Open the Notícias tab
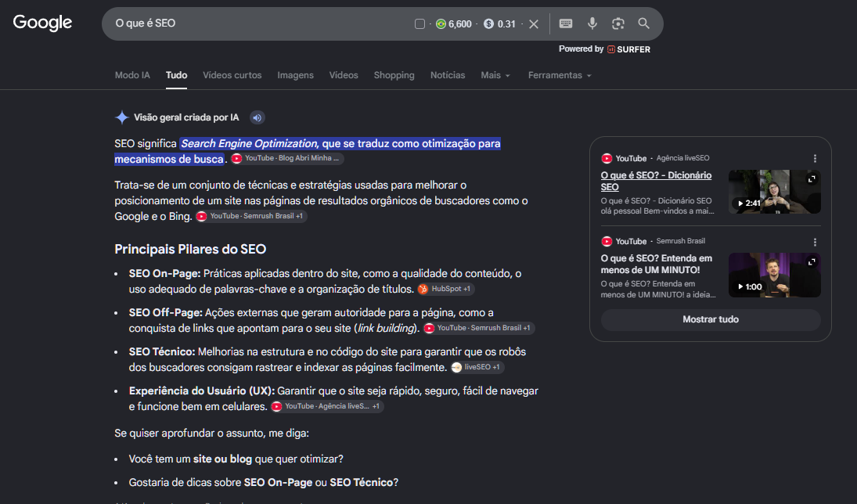This screenshot has height=504, width=857. pos(448,75)
